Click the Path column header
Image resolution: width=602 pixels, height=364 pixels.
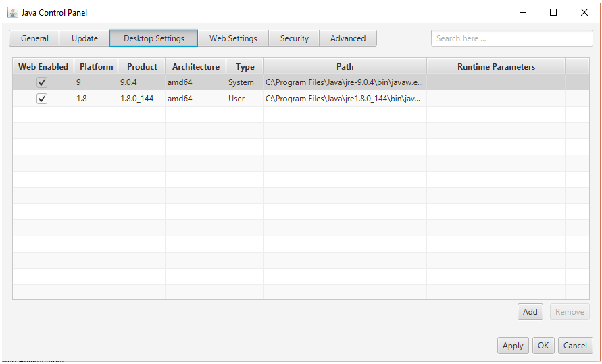tap(345, 66)
